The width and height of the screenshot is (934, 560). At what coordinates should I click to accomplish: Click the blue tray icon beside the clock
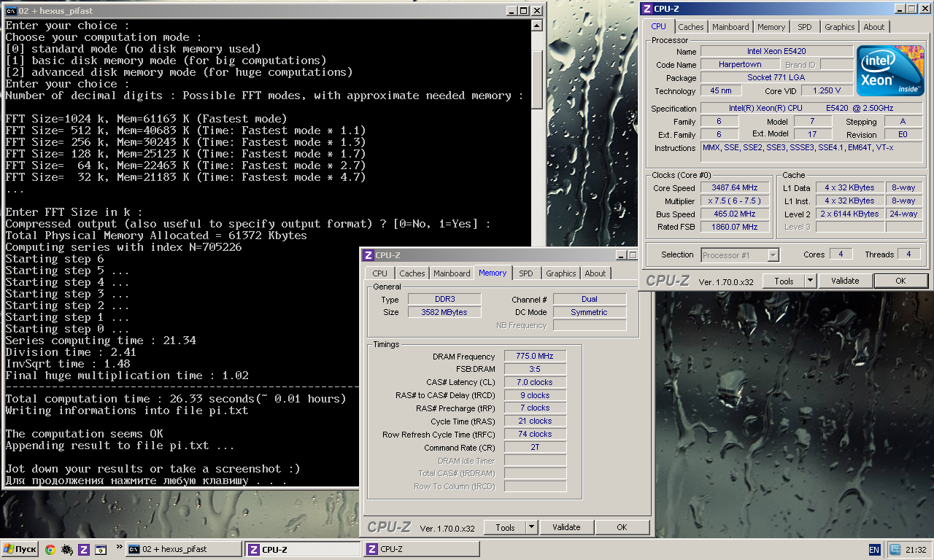(895, 550)
